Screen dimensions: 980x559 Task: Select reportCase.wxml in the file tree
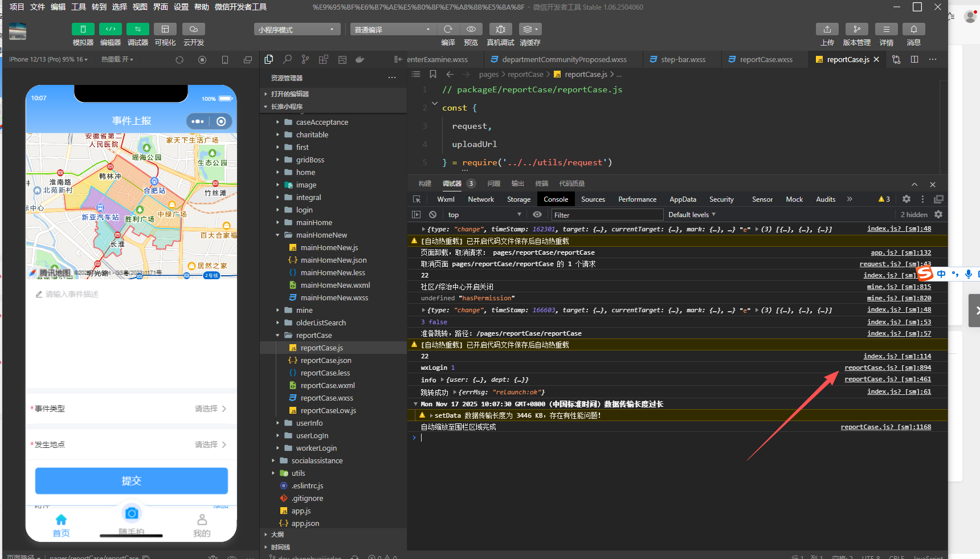[327, 385]
